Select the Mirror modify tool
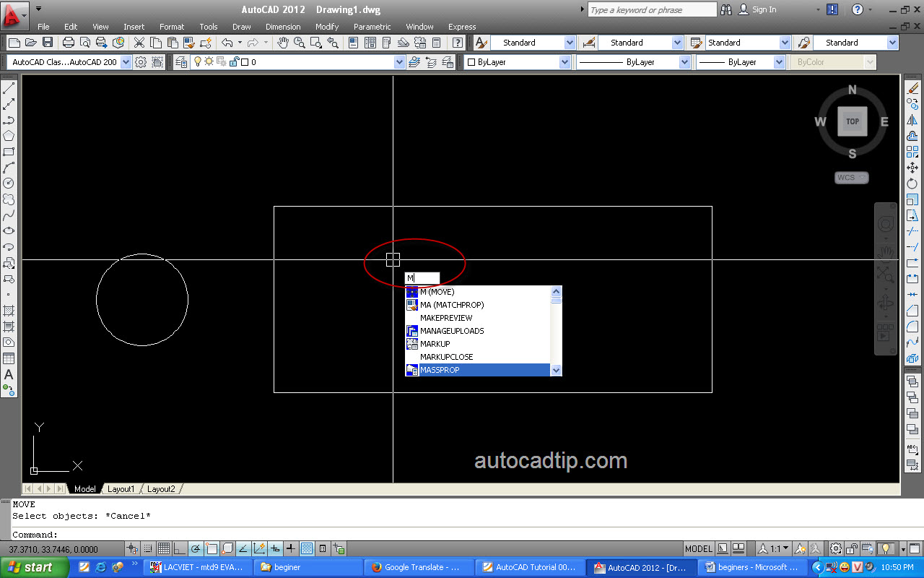The width and height of the screenshot is (924, 578). [x=912, y=120]
